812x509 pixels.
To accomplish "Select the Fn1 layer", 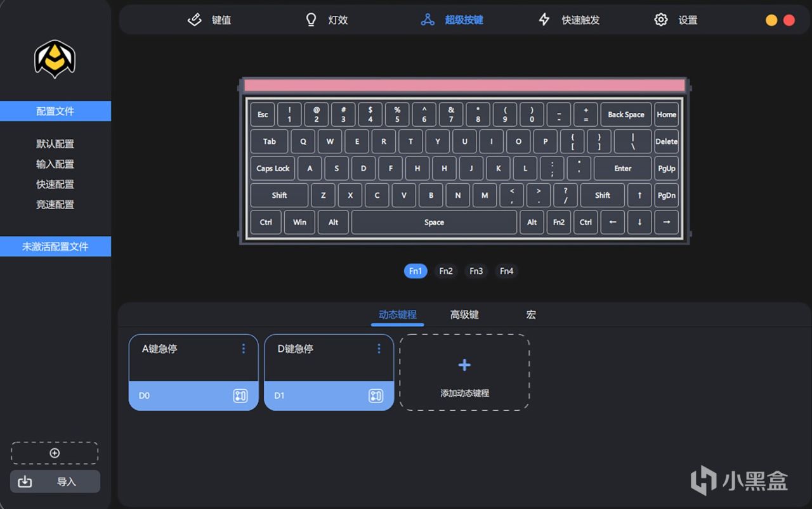I will (416, 271).
